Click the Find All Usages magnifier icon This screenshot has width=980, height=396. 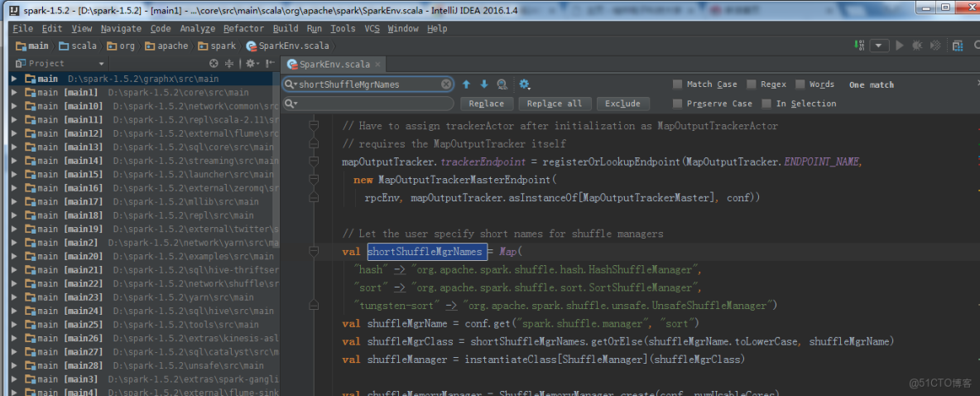(x=502, y=85)
